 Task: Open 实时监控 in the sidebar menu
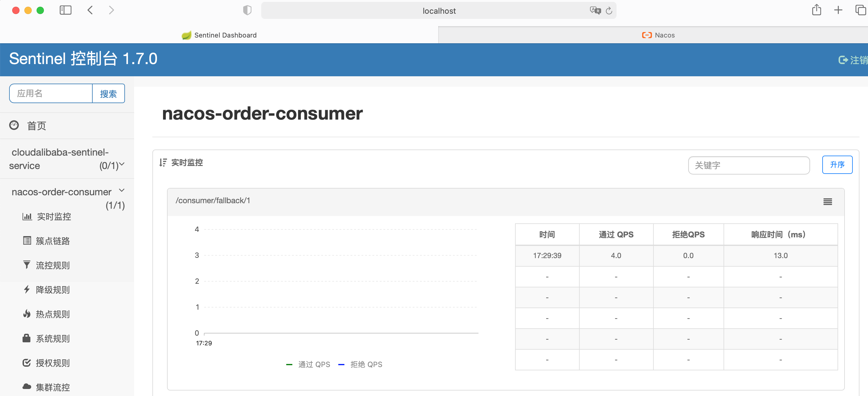(54, 217)
